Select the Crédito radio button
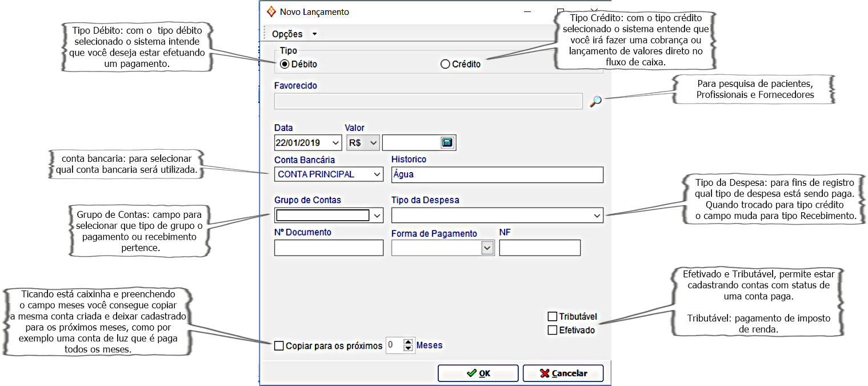 click(x=446, y=64)
